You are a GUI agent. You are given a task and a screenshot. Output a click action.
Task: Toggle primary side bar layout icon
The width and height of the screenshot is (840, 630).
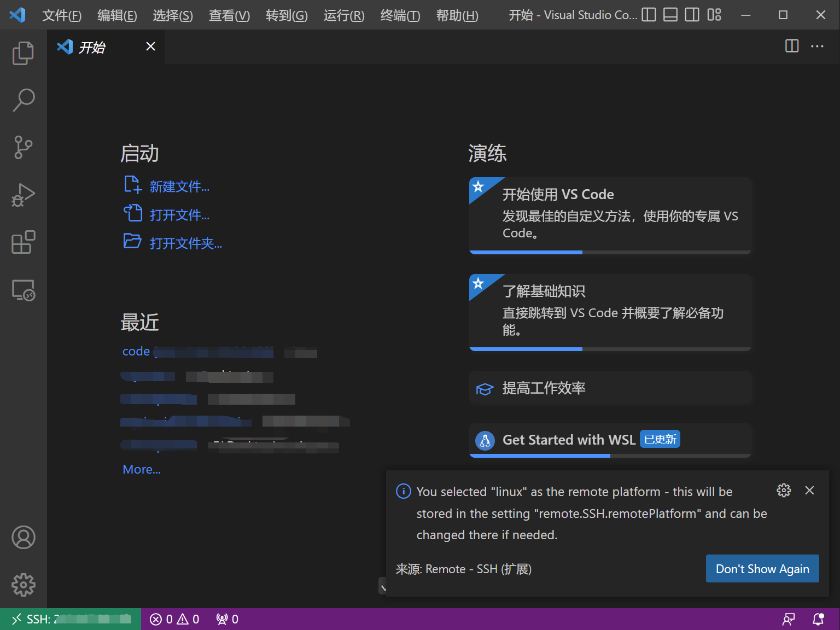[649, 15]
